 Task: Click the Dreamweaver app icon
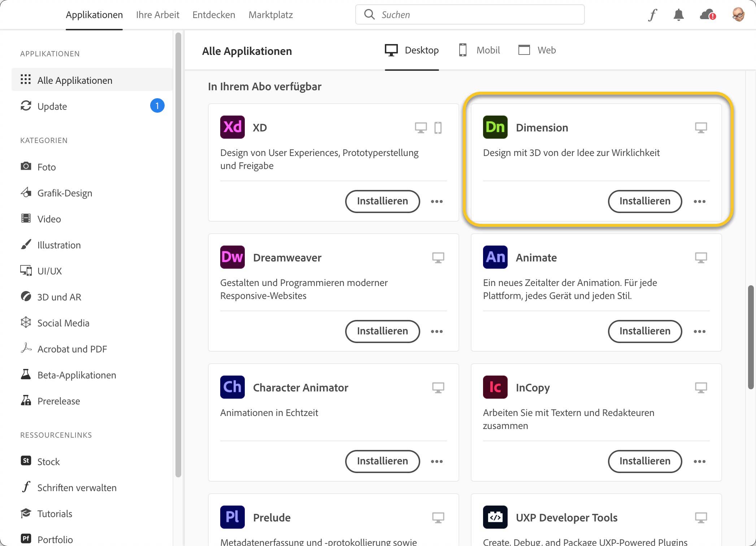click(232, 257)
